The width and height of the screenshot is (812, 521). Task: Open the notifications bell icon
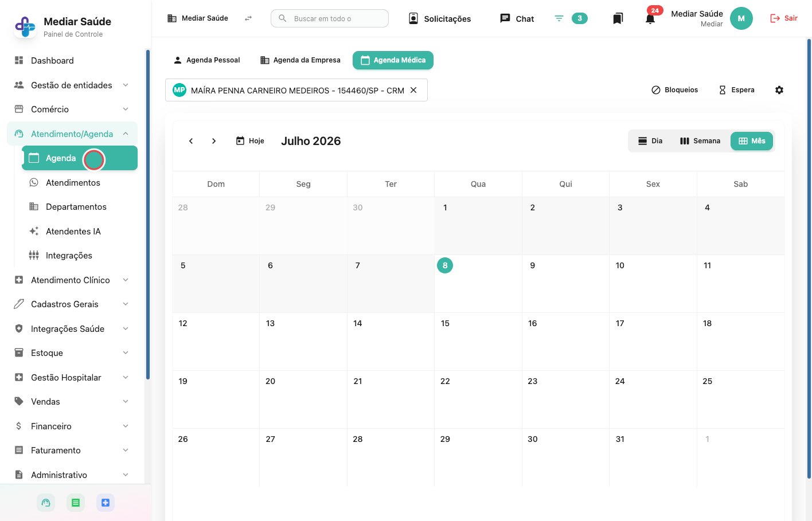pyautogui.click(x=650, y=19)
